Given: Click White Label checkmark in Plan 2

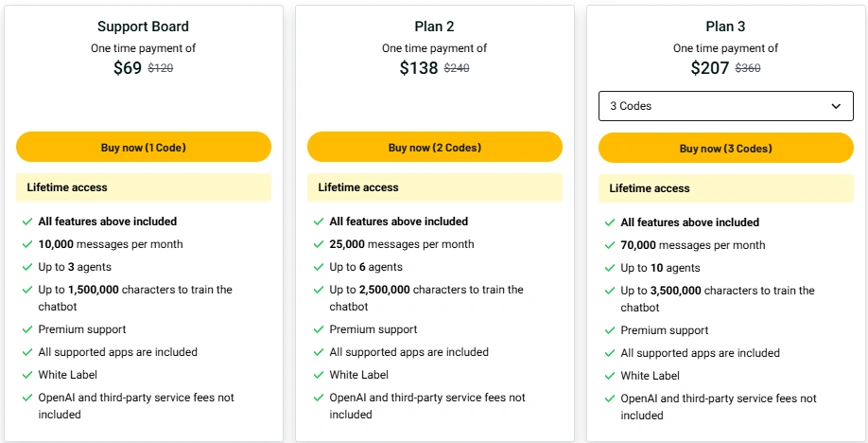Looking at the screenshot, I should coord(319,375).
